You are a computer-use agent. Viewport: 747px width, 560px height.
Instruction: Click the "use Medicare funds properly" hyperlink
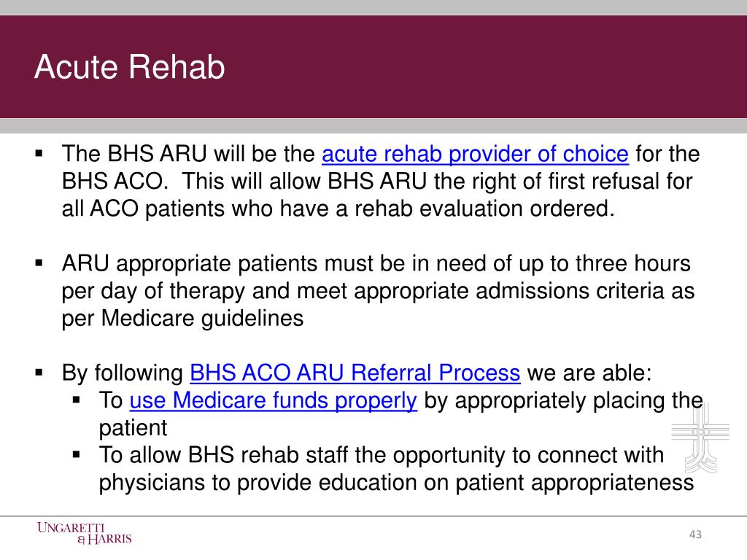273,400
